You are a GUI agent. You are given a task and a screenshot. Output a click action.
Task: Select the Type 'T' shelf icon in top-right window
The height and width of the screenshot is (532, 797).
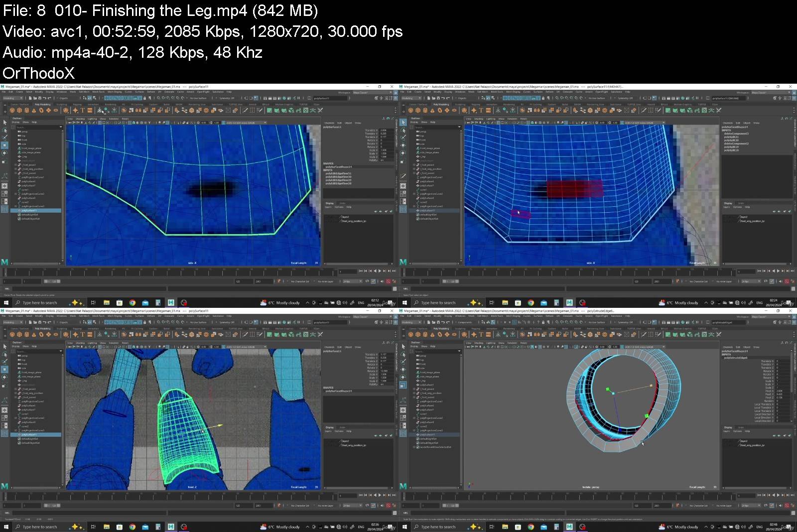click(x=481, y=111)
